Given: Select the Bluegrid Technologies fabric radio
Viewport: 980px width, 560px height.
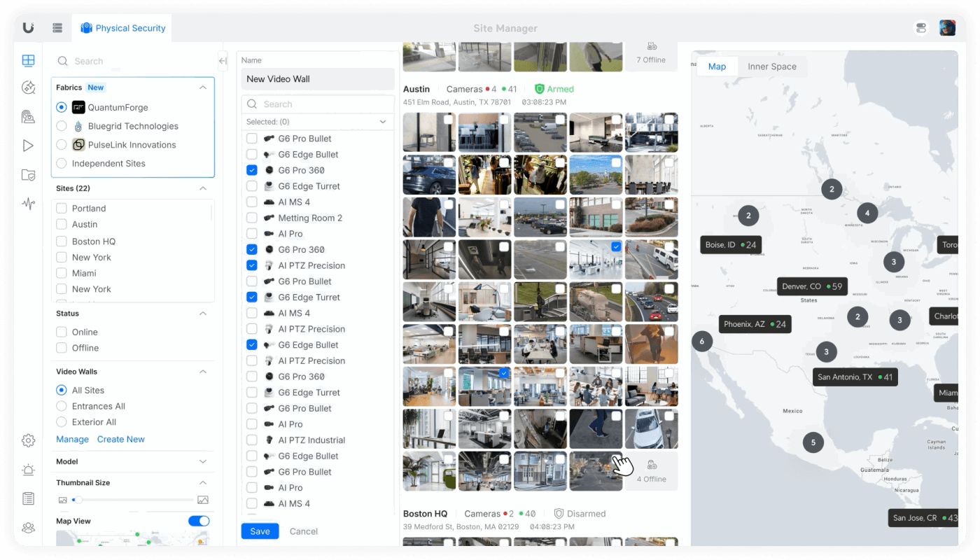Looking at the screenshot, I should [x=62, y=126].
